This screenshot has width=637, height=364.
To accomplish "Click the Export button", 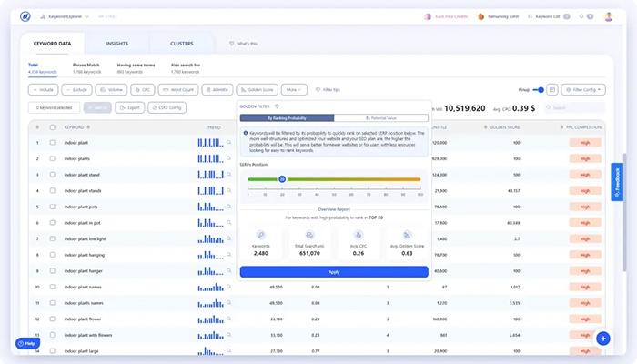I will click(x=130, y=107).
